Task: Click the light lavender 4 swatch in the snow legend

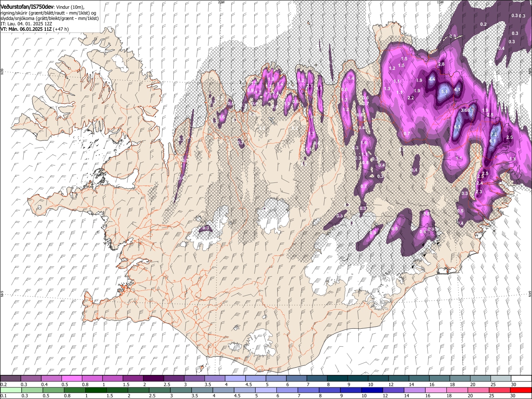Action: [x=235, y=379]
